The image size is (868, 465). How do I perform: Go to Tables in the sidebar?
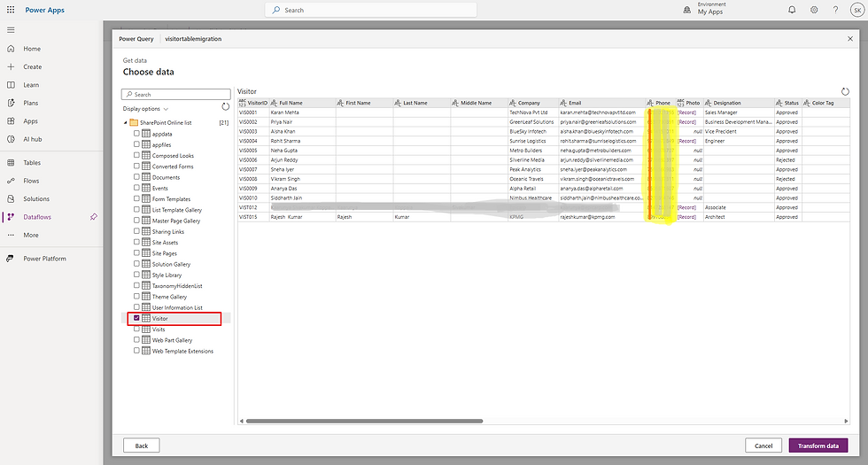click(32, 163)
